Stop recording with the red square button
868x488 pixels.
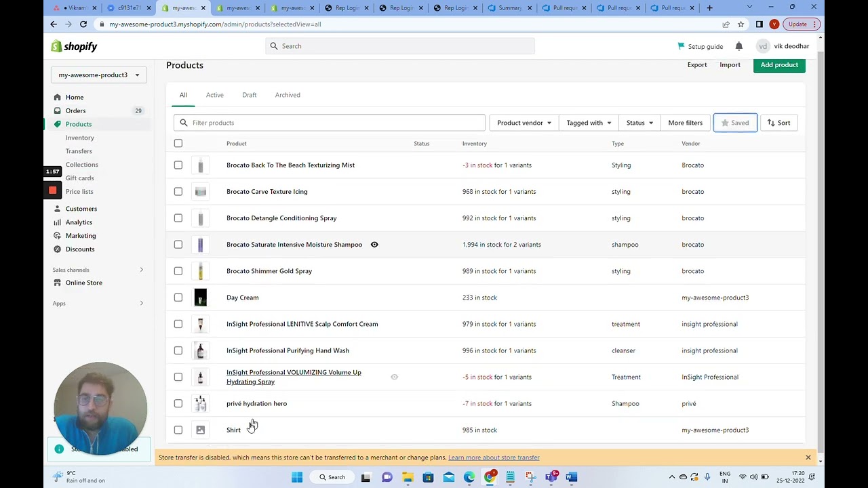pyautogui.click(x=52, y=190)
